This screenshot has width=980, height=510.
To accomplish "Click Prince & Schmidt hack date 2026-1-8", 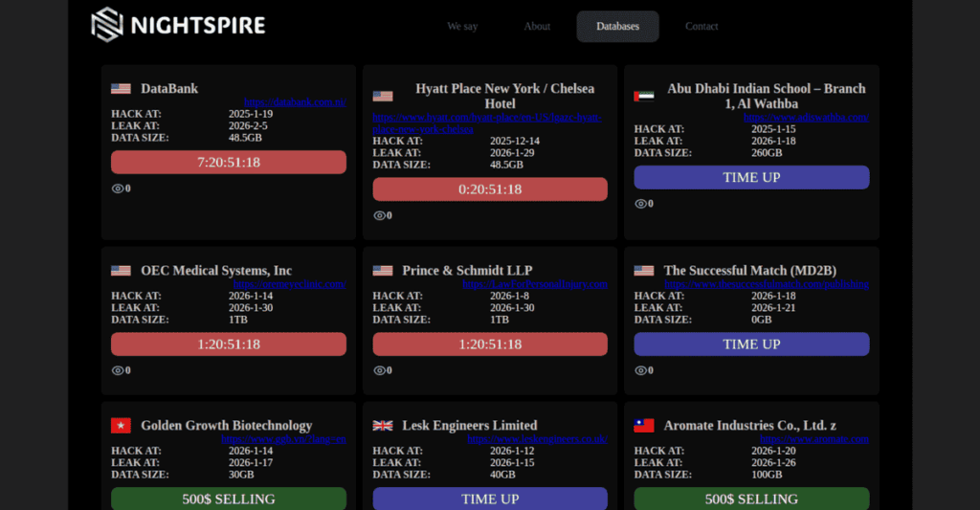I will tap(509, 297).
